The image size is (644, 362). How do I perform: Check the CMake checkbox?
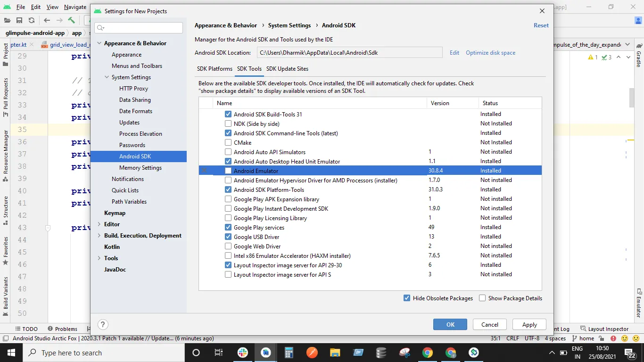tap(228, 142)
